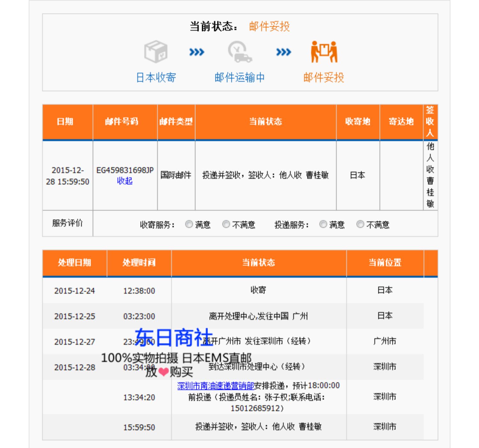The width and height of the screenshot is (479, 448).
Task: Click the 东日商社 watermark text
Action: click(174, 338)
